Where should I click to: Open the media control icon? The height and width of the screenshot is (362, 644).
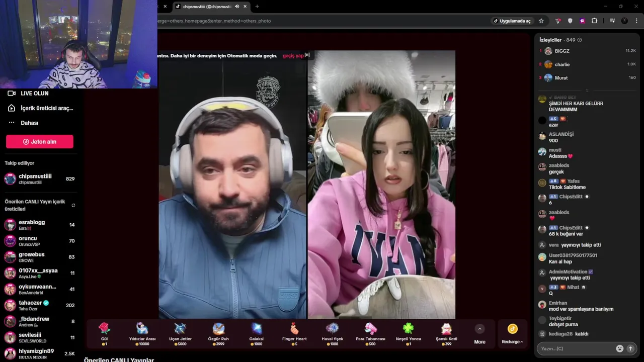pos(612,21)
